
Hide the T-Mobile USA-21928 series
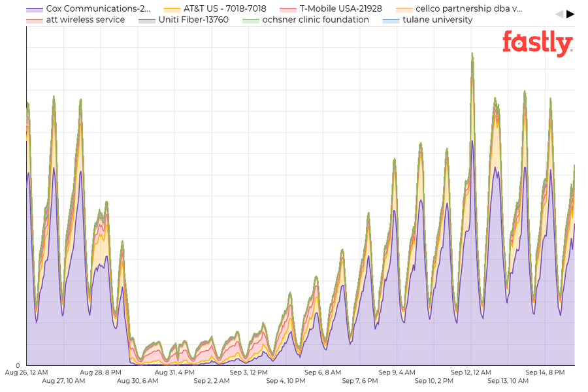tap(331, 8)
